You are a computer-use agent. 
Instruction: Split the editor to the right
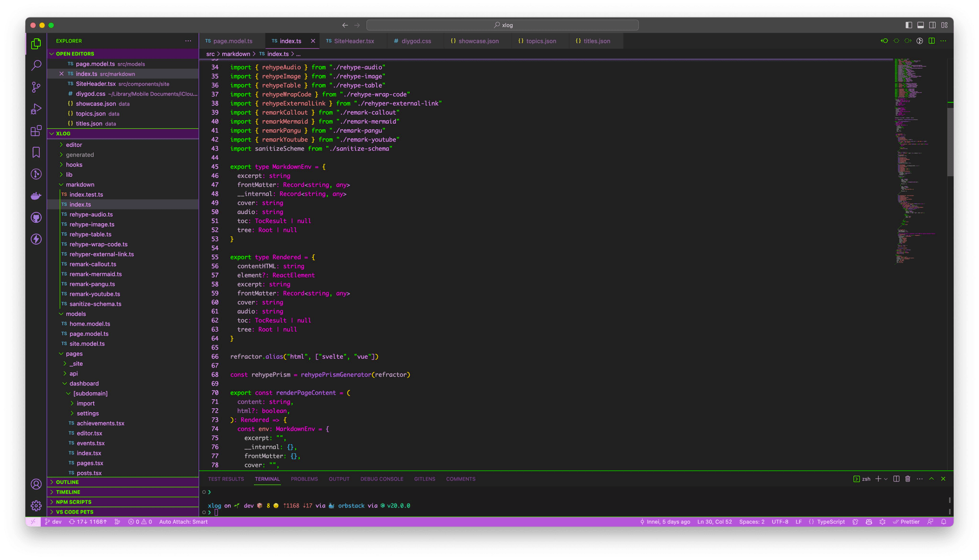(932, 41)
